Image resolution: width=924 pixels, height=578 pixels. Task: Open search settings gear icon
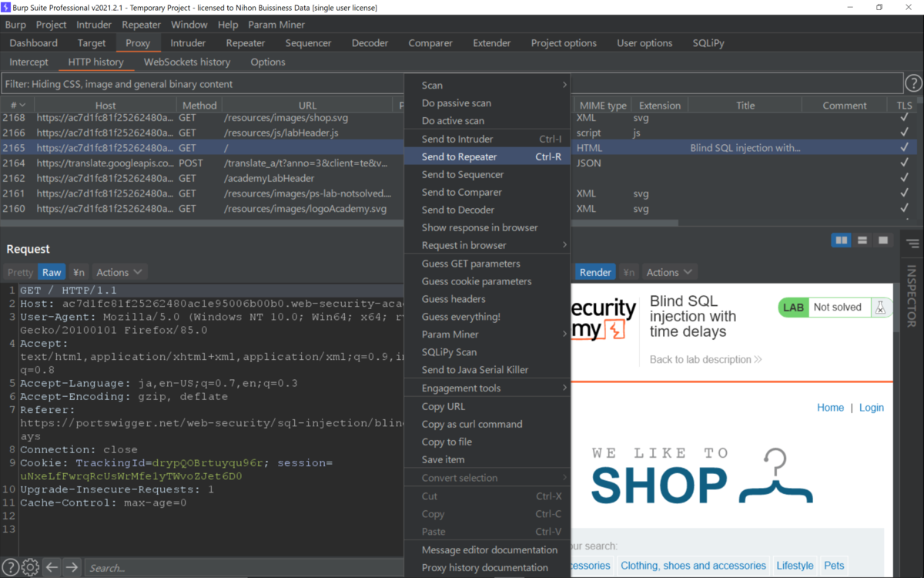(30, 567)
